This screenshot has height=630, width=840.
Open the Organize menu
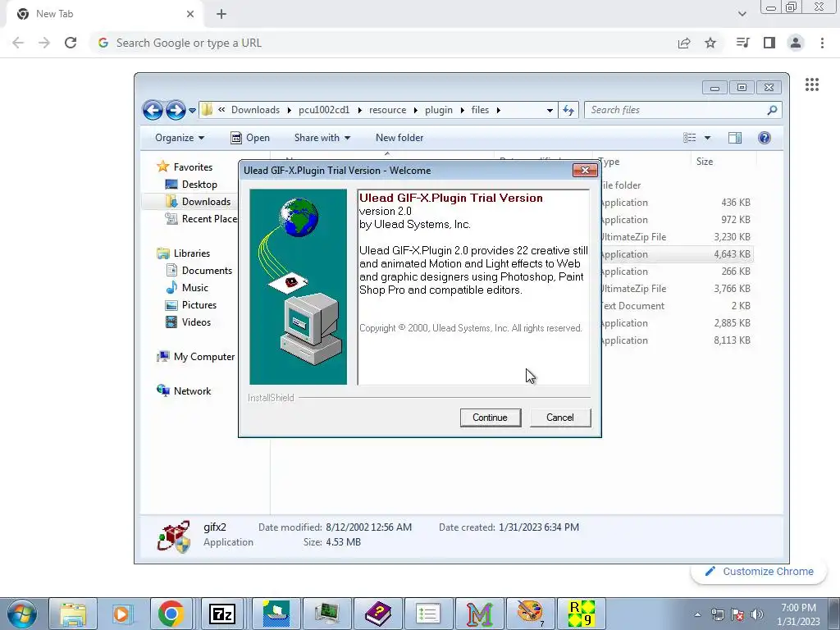[x=180, y=138]
